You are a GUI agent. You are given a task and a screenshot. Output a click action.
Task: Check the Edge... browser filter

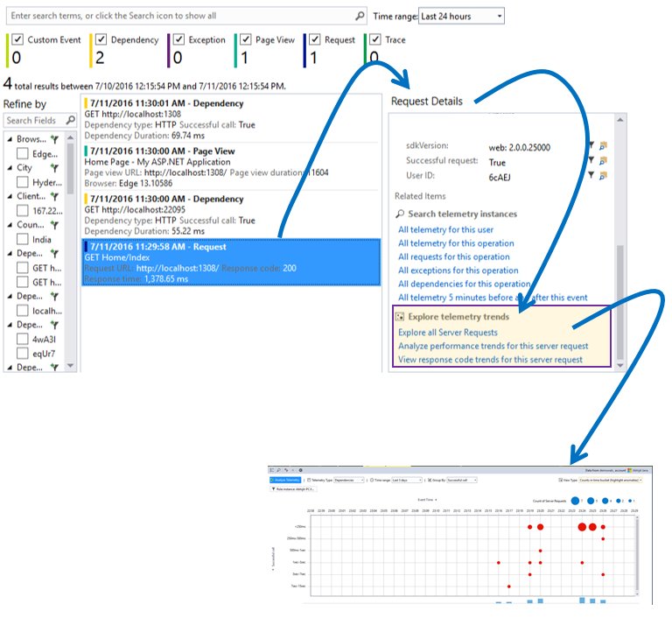(x=22, y=153)
